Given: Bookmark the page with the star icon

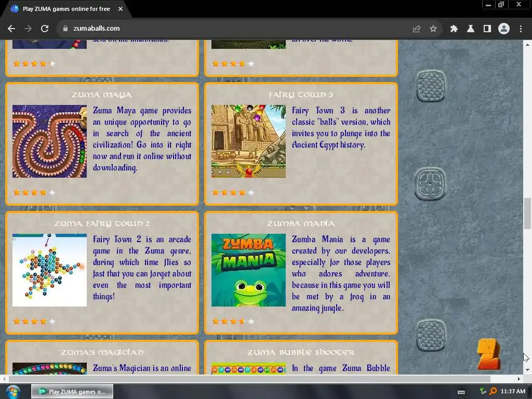Looking at the screenshot, I should point(433,29).
